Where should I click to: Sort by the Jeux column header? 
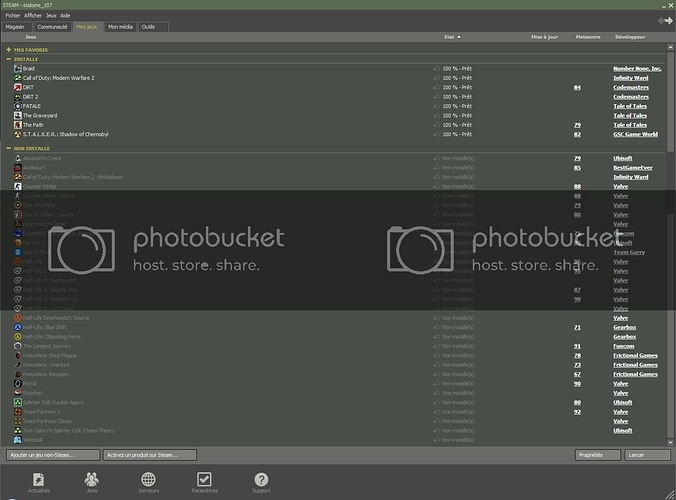click(x=31, y=37)
